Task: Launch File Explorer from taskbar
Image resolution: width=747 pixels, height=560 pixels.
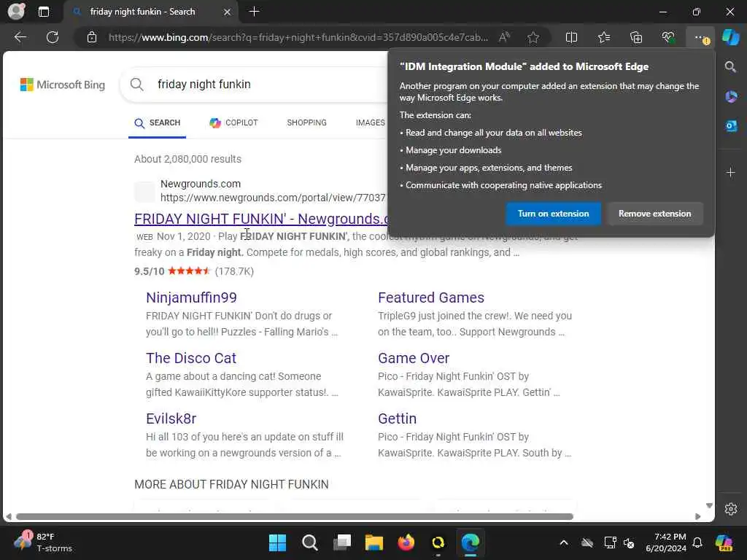Action: [x=374, y=542]
